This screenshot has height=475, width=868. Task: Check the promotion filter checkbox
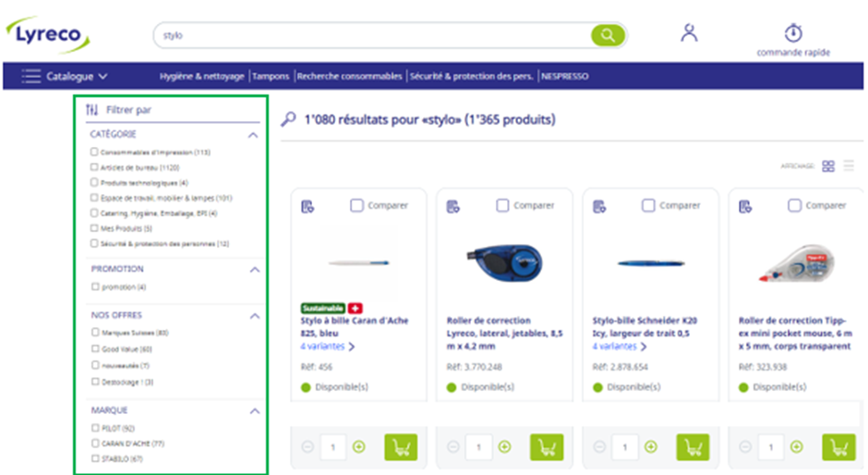pos(95,286)
